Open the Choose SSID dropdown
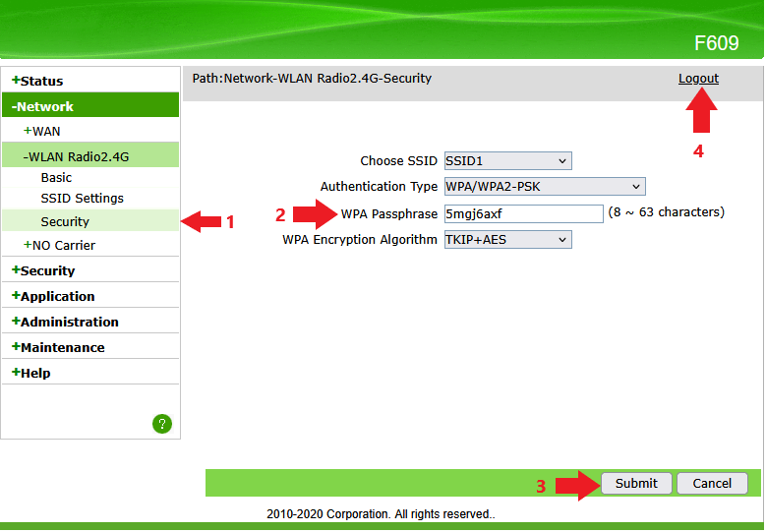Viewport: 766px width, 532px height. pyautogui.click(x=508, y=160)
